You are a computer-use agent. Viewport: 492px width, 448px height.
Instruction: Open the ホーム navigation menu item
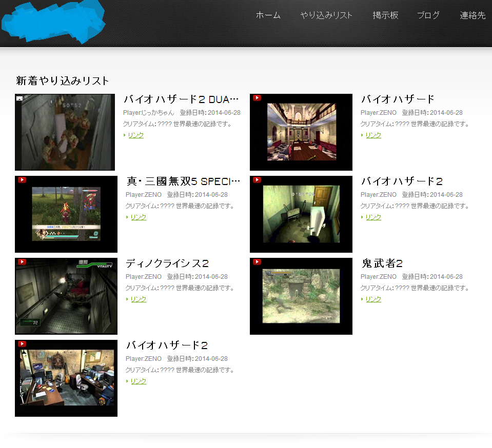coord(268,15)
